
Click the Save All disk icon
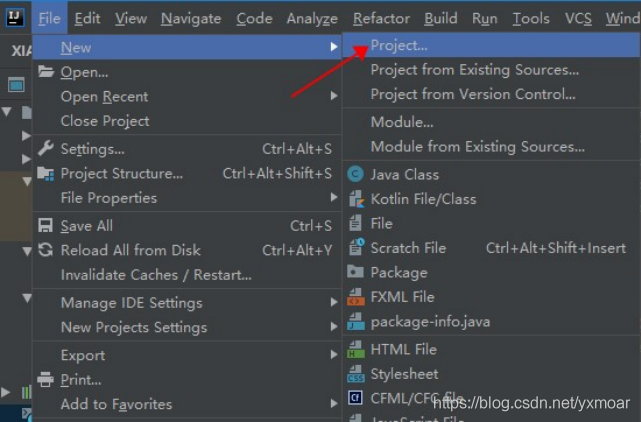(45, 226)
